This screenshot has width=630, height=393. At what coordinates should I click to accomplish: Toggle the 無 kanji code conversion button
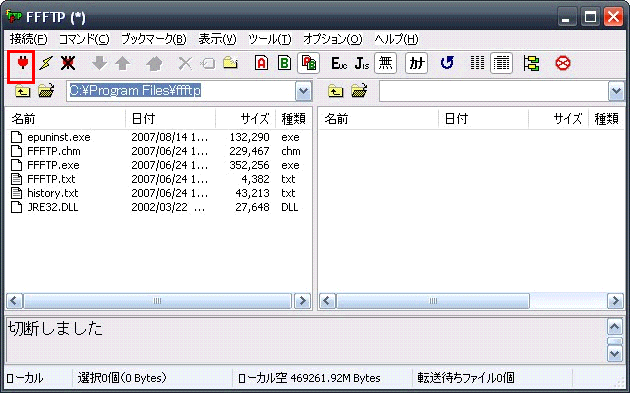pyautogui.click(x=385, y=63)
